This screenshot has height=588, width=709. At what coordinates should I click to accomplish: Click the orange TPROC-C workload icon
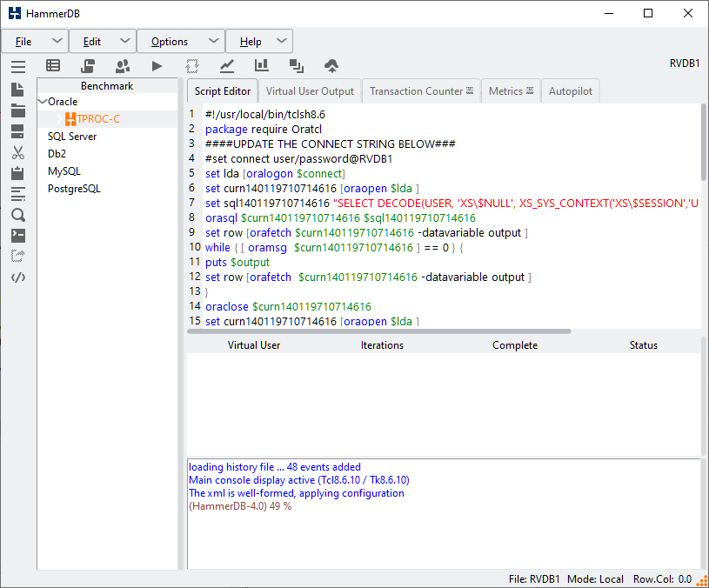point(70,119)
